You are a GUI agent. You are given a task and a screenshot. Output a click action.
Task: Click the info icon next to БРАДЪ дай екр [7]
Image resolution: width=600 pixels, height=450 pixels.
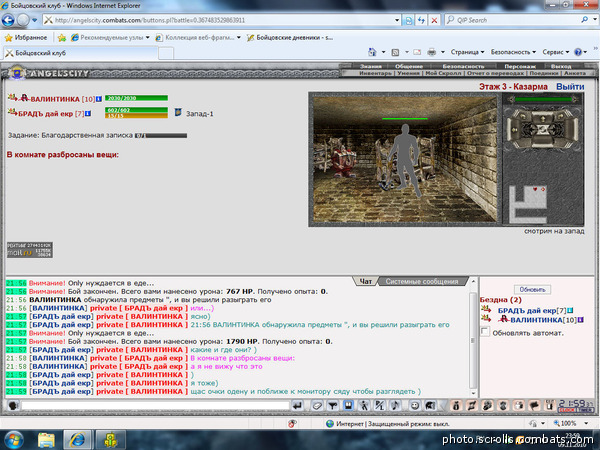(x=88, y=114)
